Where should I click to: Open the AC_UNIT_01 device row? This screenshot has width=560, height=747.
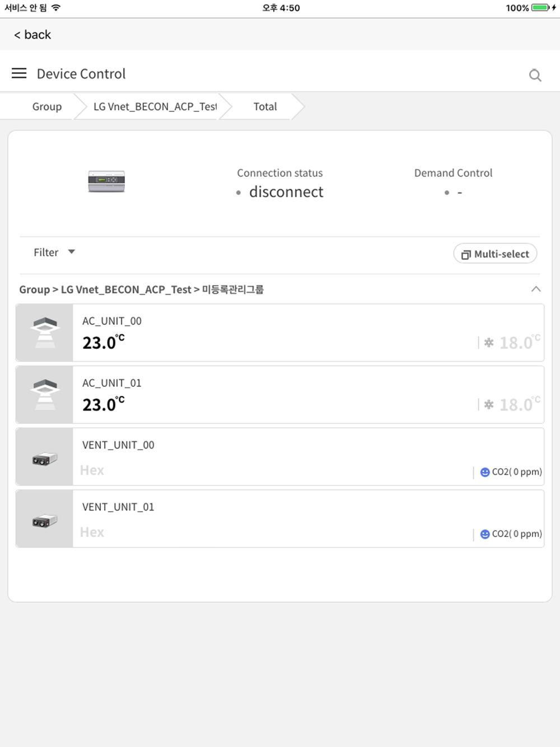280,395
